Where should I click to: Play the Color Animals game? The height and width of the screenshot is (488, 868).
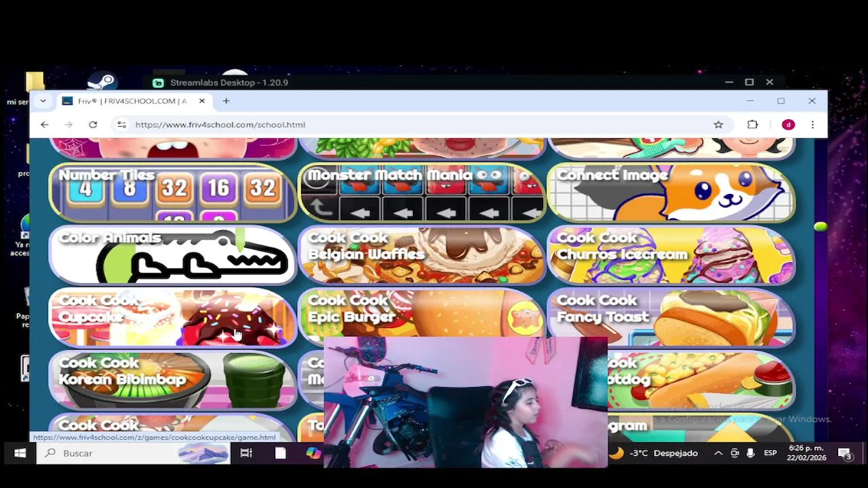pyautogui.click(x=173, y=255)
